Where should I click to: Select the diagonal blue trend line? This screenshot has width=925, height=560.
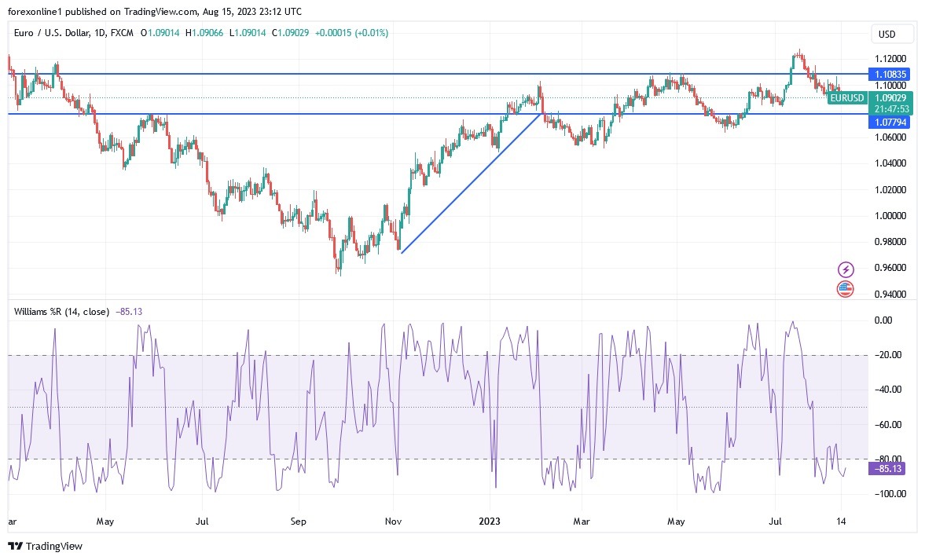(x=472, y=183)
